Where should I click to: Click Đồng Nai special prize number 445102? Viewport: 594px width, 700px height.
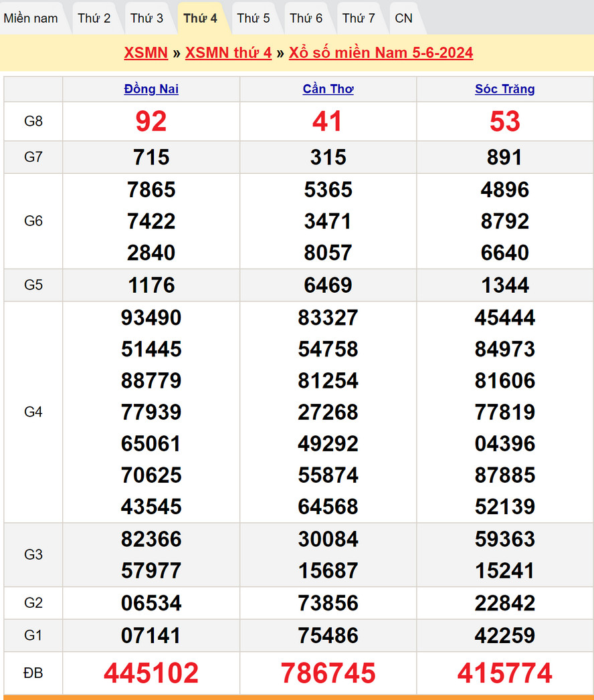(x=151, y=673)
